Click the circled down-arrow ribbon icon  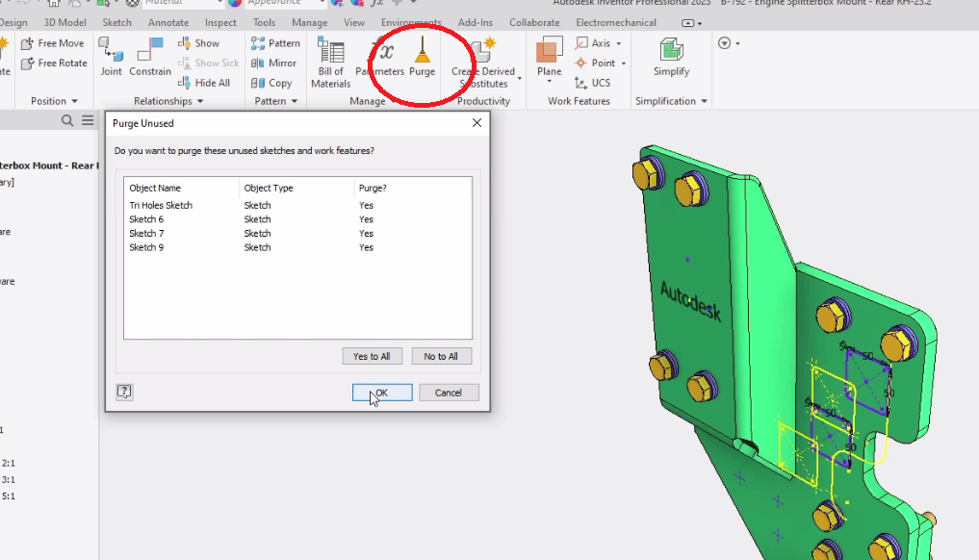(x=724, y=43)
